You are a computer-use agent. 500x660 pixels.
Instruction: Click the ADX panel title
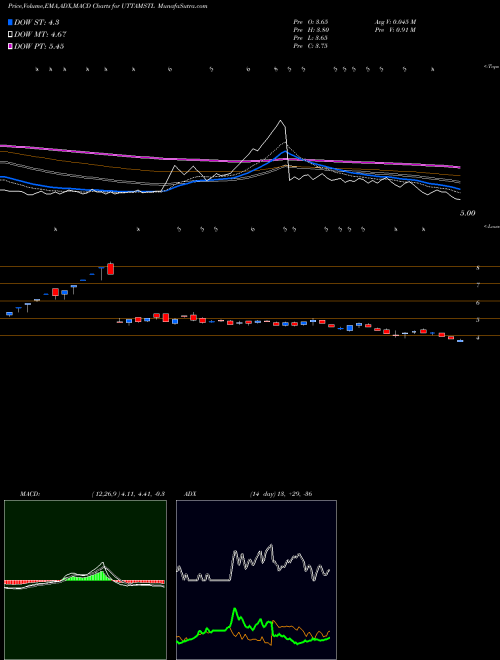tap(190, 494)
